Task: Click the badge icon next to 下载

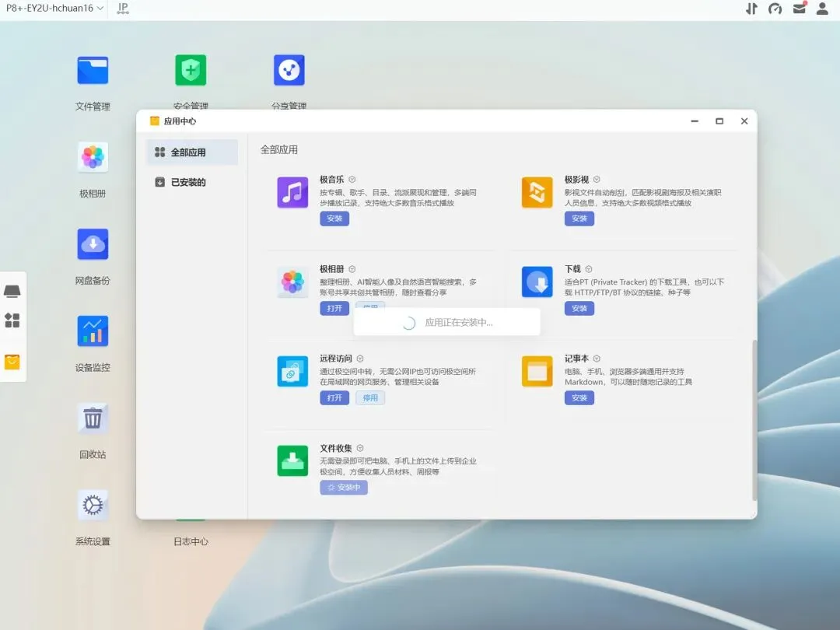Action: click(x=588, y=269)
